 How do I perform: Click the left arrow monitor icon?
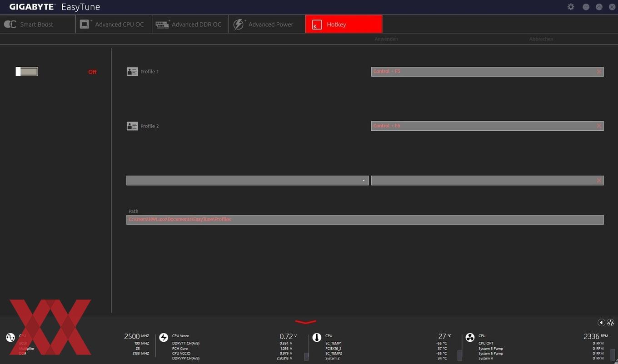(x=601, y=322)
